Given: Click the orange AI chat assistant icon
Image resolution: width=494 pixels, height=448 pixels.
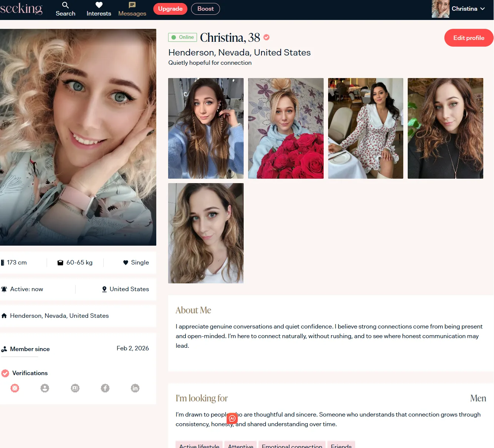Looking at the screenshot, I should [x=232, y=418].
